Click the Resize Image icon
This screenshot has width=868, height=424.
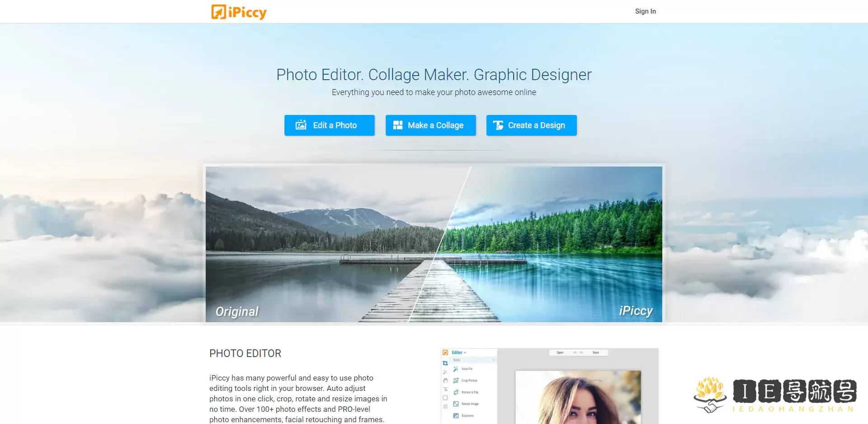[x=456, y=404]
